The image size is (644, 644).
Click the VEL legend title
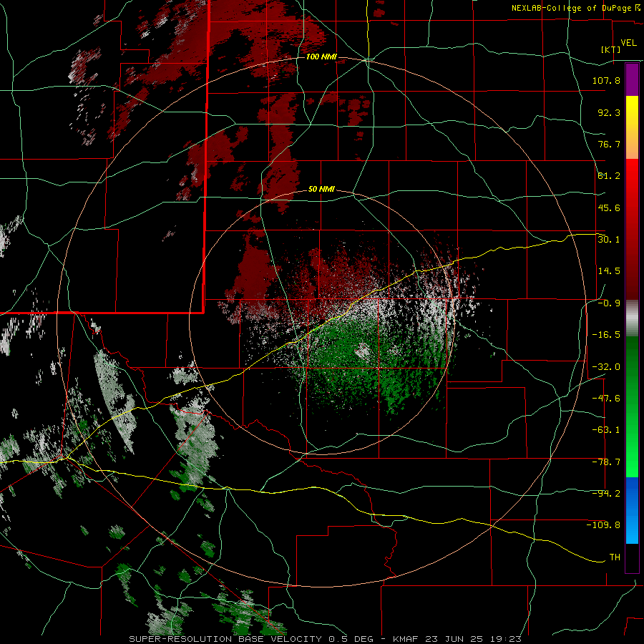(x=628, y=43)
